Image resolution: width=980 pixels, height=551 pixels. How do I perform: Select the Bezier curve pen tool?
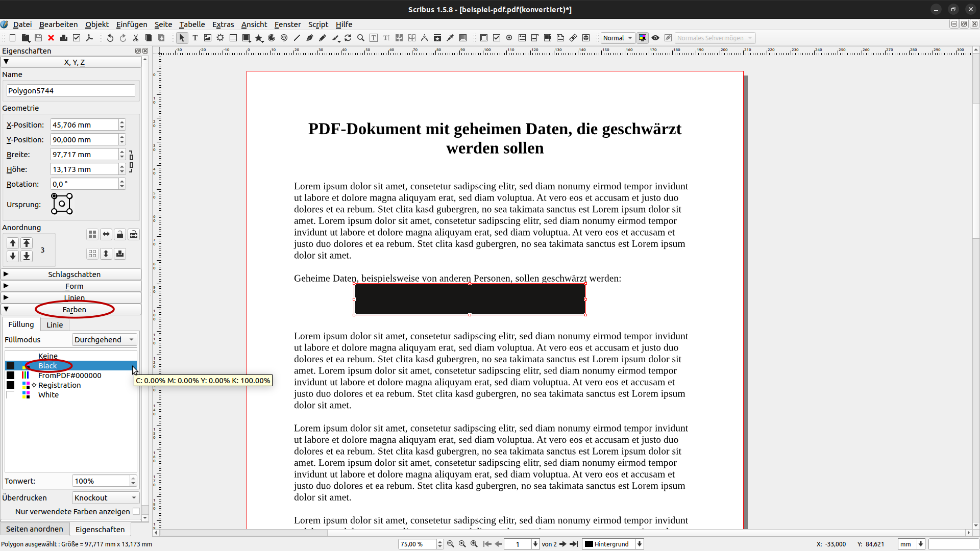tap(310, 38)
